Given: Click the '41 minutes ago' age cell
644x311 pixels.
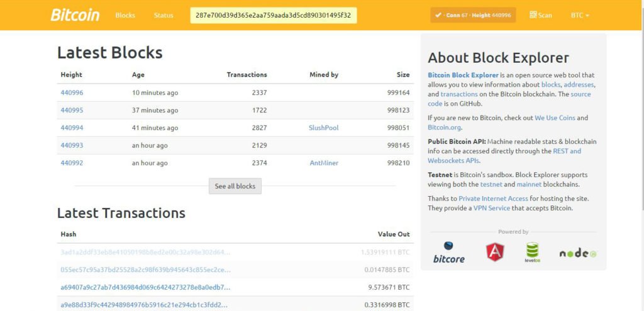Looking at the screenshot, I should pos(155,128).
